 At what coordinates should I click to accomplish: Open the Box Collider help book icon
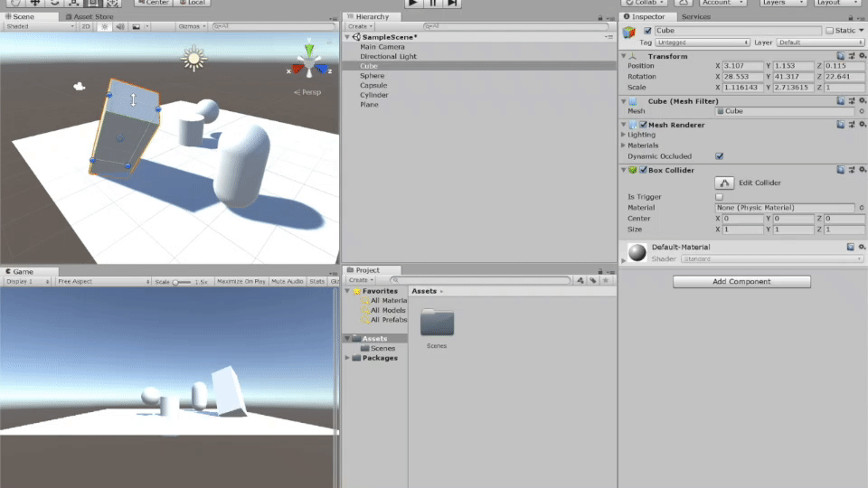[840, 169]
